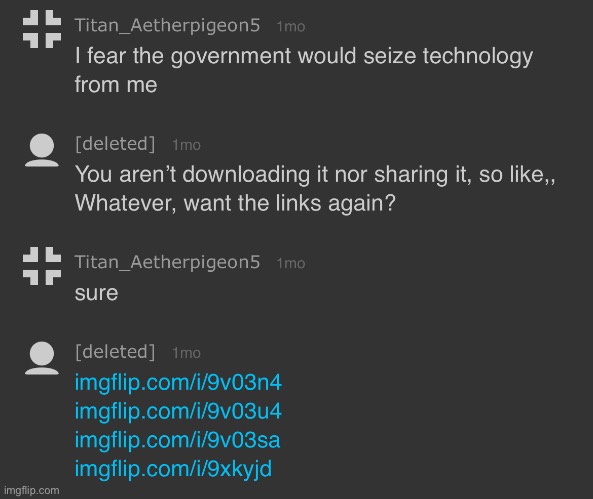Click deleted user avatar beside the link list

(42, 358)
